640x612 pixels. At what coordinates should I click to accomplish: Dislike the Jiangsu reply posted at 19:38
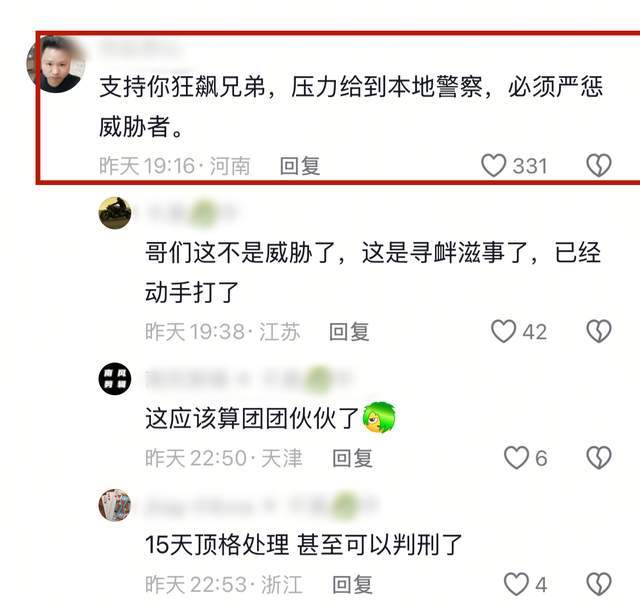tap(599, 331)
